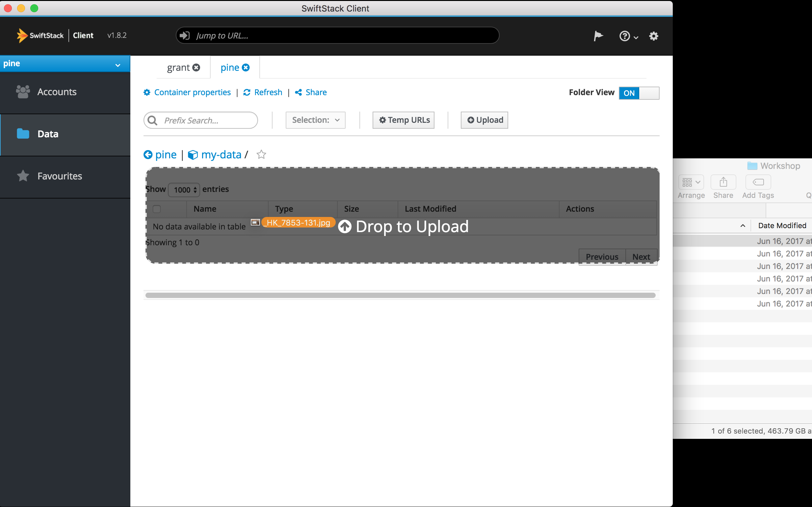
Task: Click the Accounts people icon
Action: pyautogui.click(x=23, y=92)
